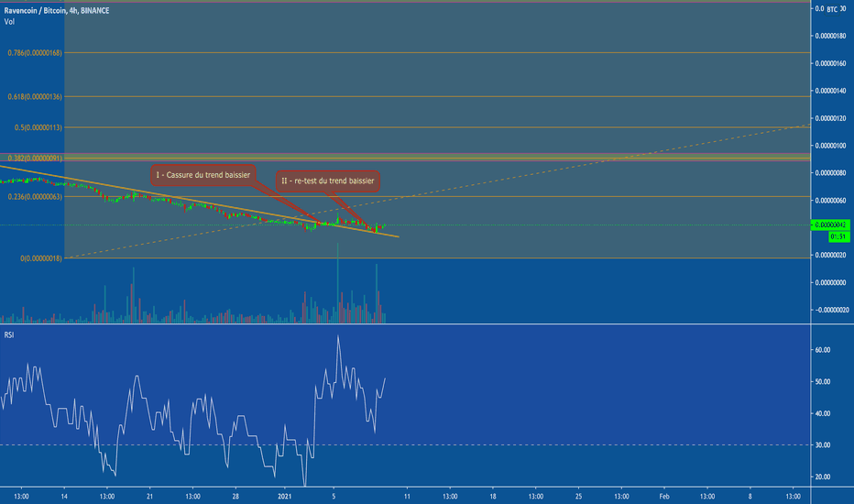Click the 0.00000180 price axis value

[830, 36]
